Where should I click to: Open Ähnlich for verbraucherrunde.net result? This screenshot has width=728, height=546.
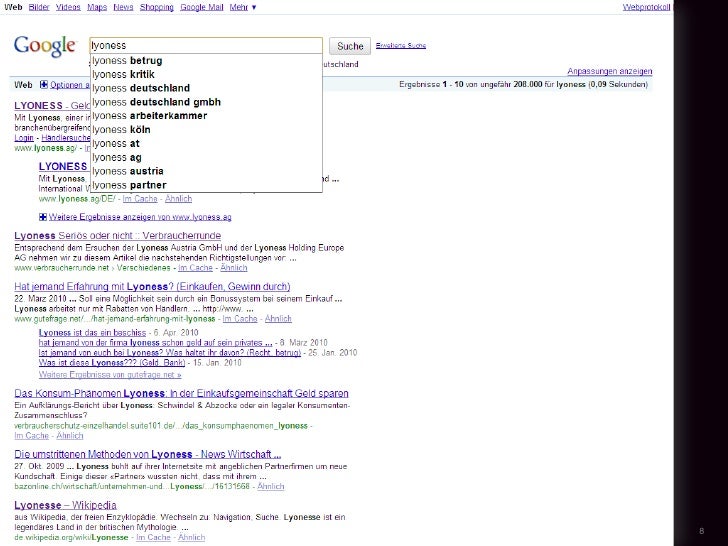(x=234, y=268)
